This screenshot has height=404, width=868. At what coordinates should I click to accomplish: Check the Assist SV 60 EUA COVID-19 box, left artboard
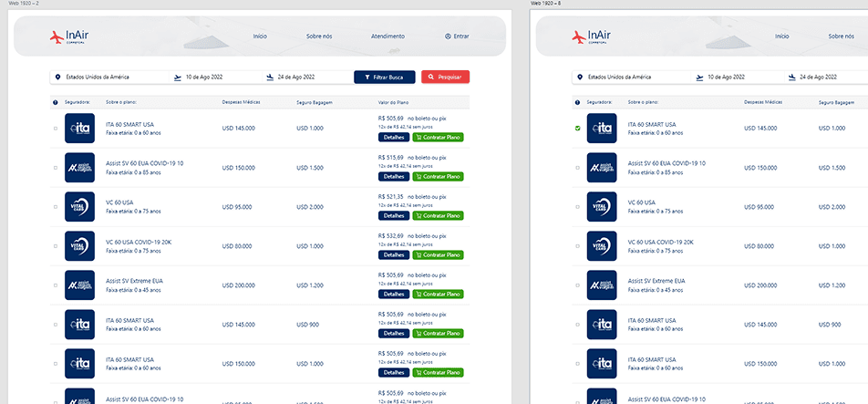(x=56, y=168)
